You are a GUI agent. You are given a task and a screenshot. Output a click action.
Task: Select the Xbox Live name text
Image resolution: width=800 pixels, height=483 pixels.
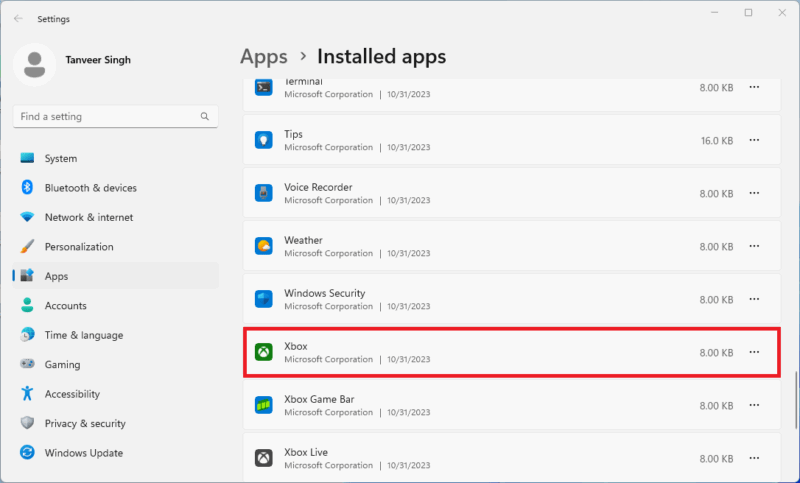(x=306, y=452)
